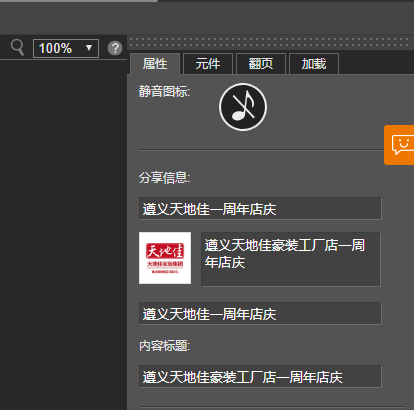414x410 pixels.
Task: Click the dotted grip handle above the panel tabs
Action: (270, 42)
